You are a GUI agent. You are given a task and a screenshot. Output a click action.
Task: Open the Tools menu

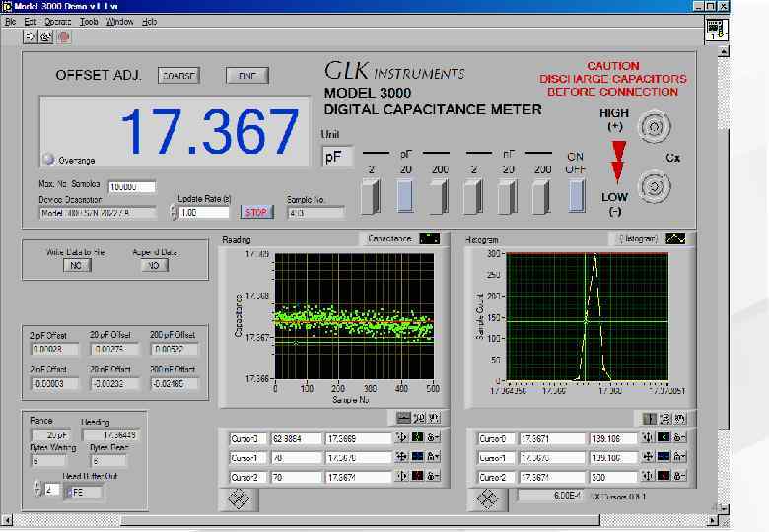click(x=89, y=21)
